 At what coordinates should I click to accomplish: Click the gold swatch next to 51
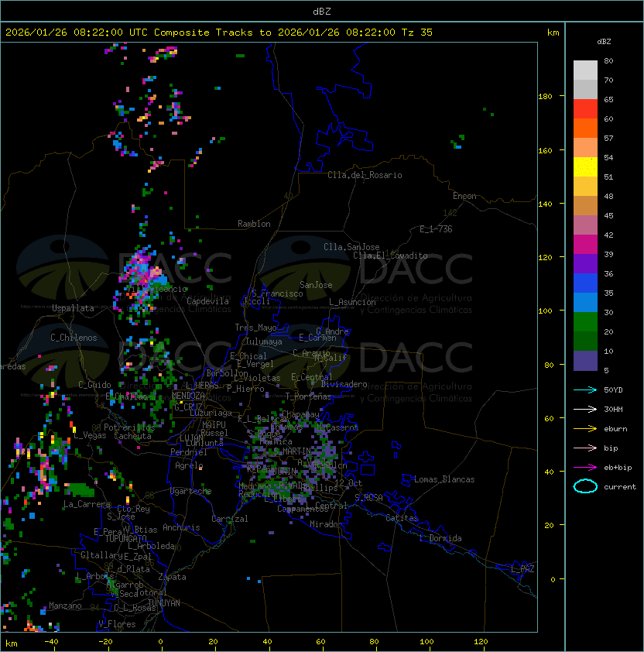pyautogui.click(x=585, y=187)
